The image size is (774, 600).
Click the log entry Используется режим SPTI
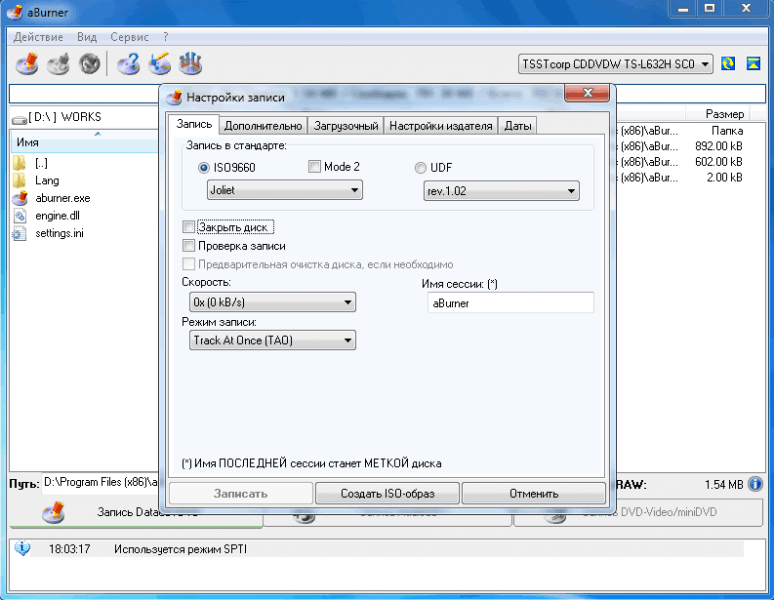point(180,549)
